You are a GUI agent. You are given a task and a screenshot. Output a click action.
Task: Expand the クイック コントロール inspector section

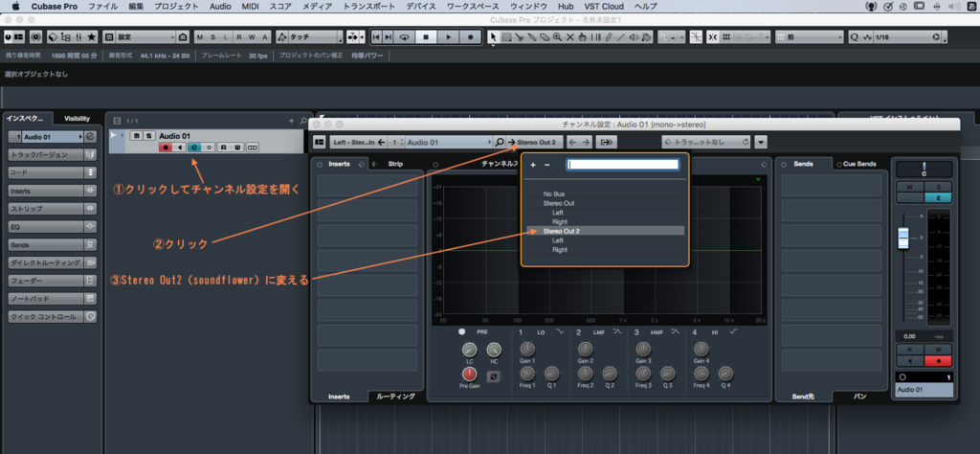point(52,316)
